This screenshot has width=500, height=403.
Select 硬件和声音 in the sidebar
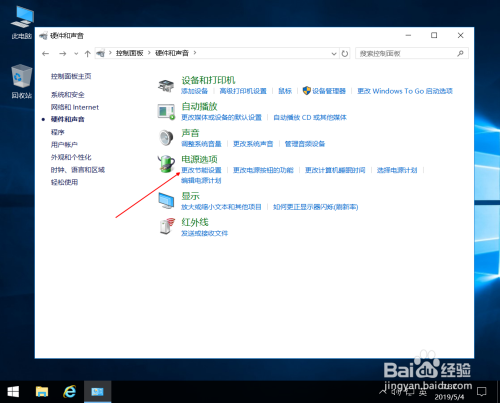(x=68, y=119)
